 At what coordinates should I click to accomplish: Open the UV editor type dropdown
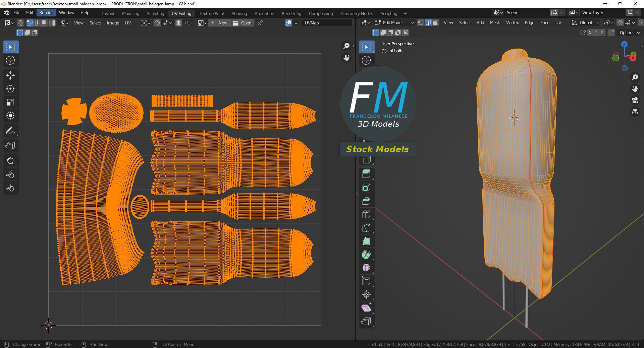point(9,23)
